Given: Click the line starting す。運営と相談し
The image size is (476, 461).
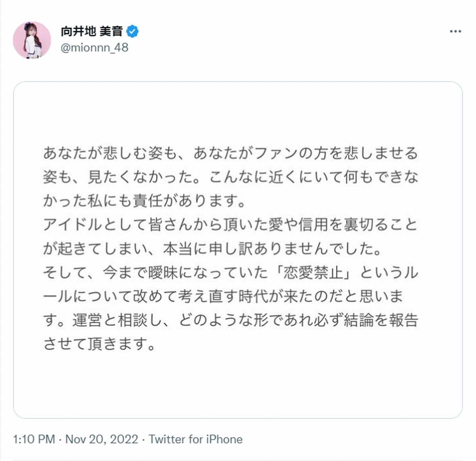Looking at the screenshot, I should tap(230, 320).
